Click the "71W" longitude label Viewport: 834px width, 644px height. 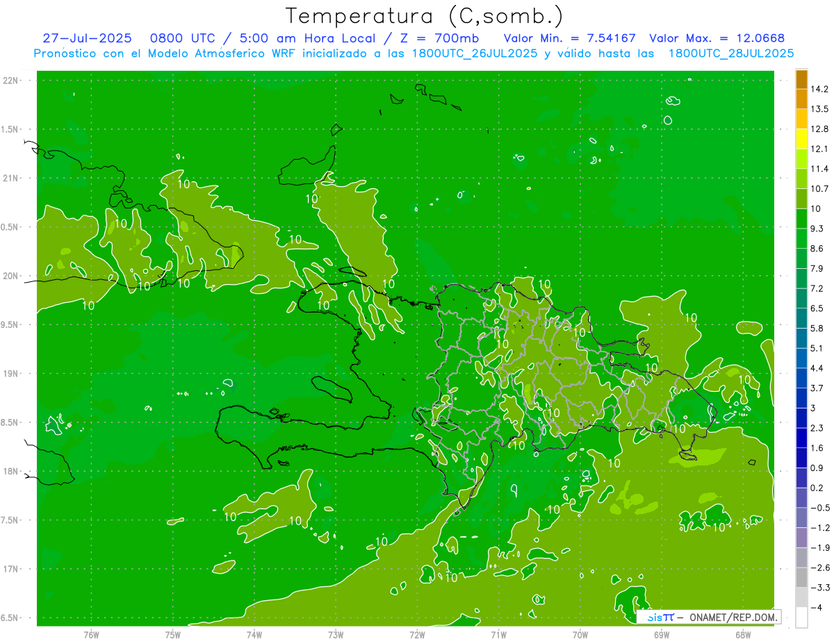498,635
